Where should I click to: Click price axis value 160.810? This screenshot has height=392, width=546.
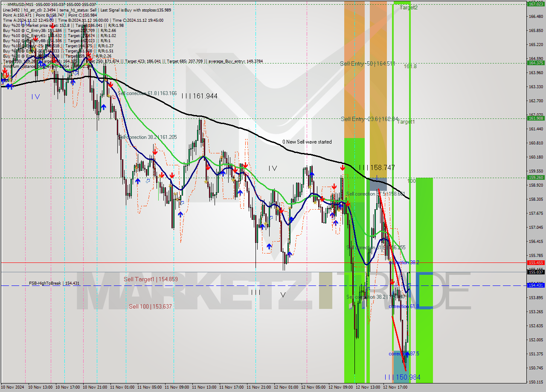coord(535,143)
